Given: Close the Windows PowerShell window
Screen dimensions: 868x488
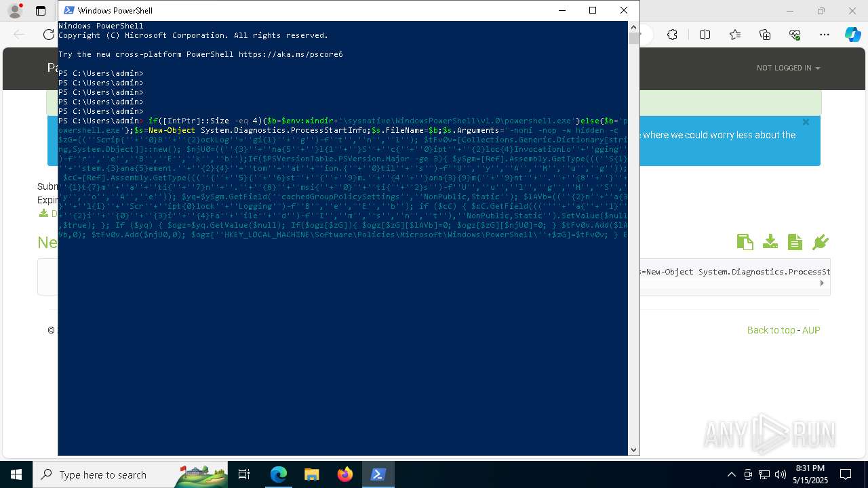Looking at the screenshot, I should click(624, 10).
